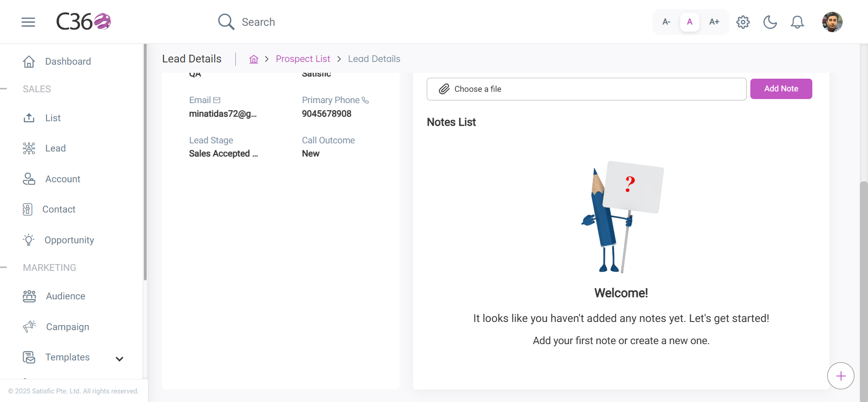This screenshot has height=402, width=868.
Task: Click the List upload icon
Action: (29, 118)
